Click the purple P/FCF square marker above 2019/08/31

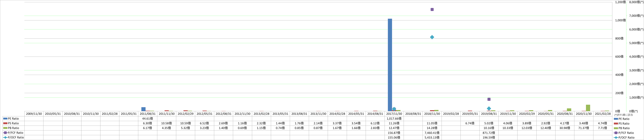(x=489, y=99)
